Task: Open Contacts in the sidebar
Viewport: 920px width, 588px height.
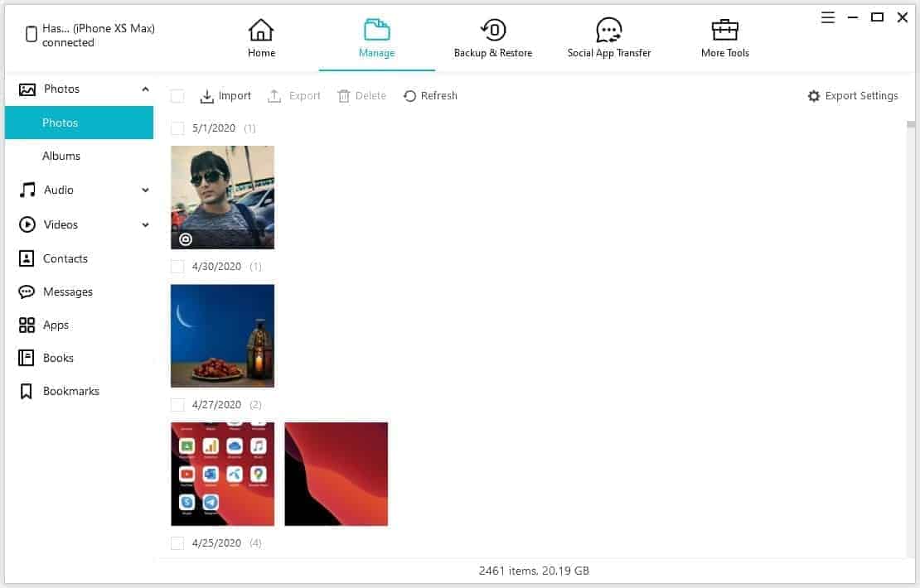Action: 65,258
